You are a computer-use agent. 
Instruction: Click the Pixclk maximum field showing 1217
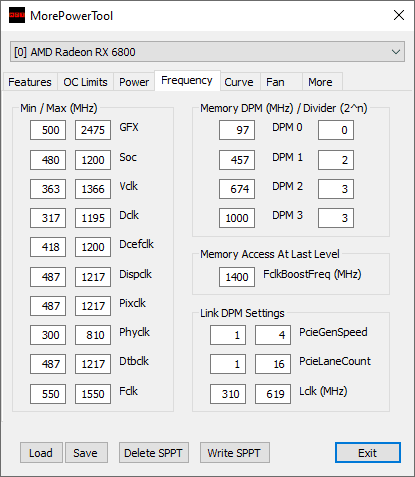93,306
